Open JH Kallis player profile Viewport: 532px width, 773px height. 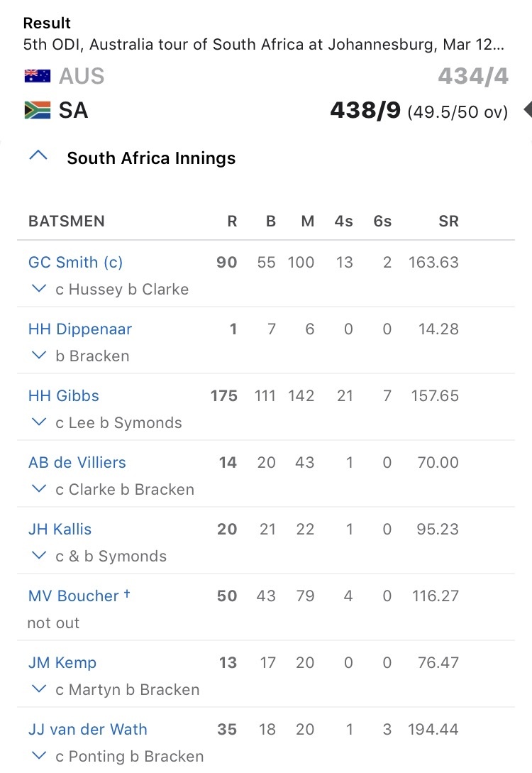point(60,529)
